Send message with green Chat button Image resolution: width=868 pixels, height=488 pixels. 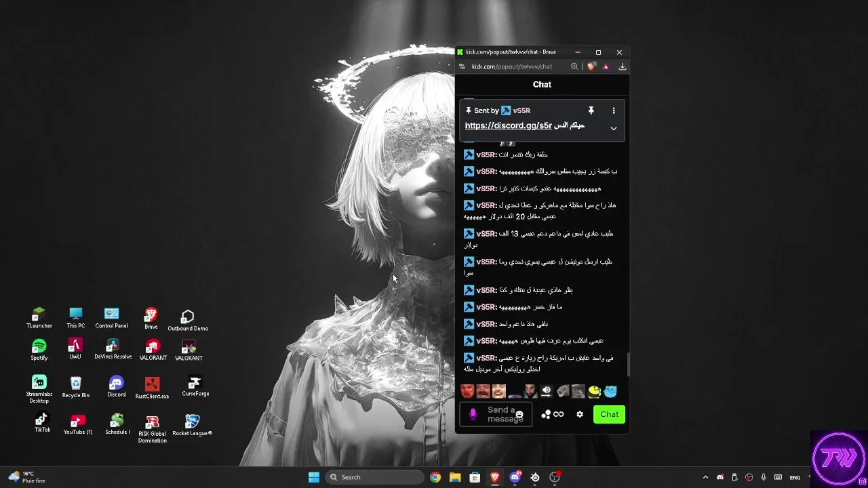tap(609, 414)
